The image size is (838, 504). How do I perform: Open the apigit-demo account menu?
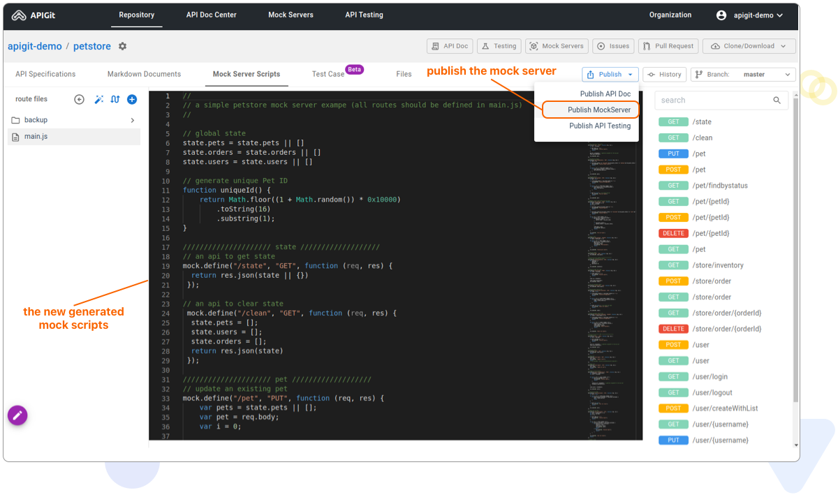[749, 15]
